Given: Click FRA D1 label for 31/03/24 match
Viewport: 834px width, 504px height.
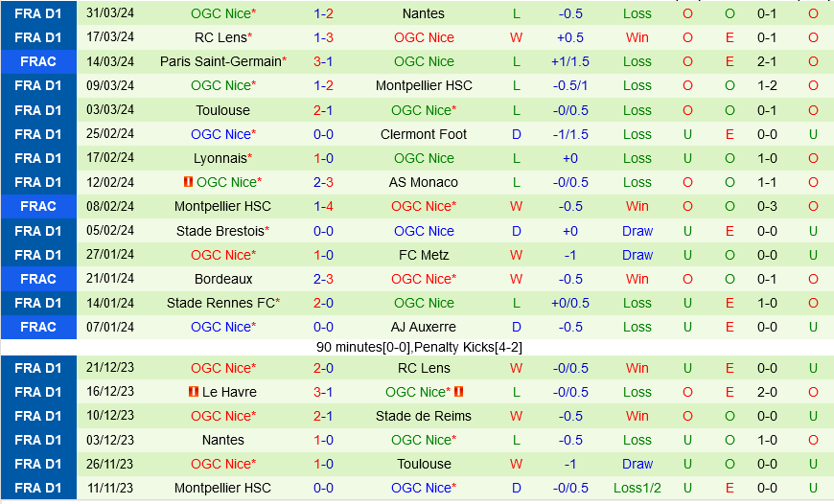Looking at the screenshot, I should [38, 13].
